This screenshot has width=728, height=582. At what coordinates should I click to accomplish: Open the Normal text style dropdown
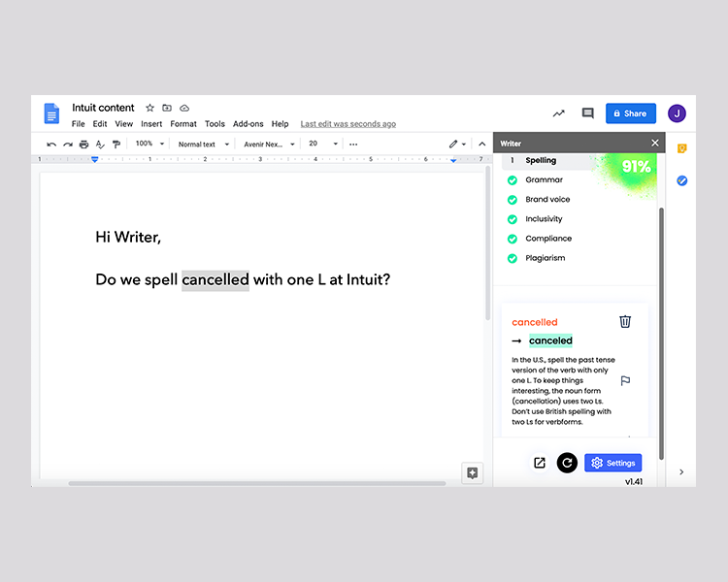204,145
